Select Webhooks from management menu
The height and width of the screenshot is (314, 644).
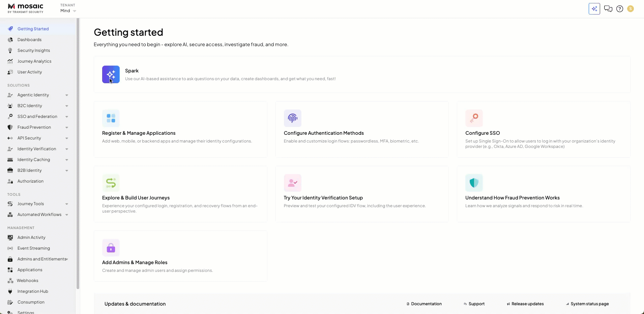[27, 281]
